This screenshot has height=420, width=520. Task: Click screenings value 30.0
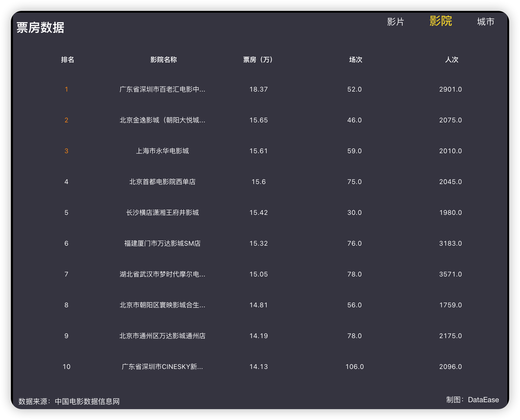tap(355, 213)
